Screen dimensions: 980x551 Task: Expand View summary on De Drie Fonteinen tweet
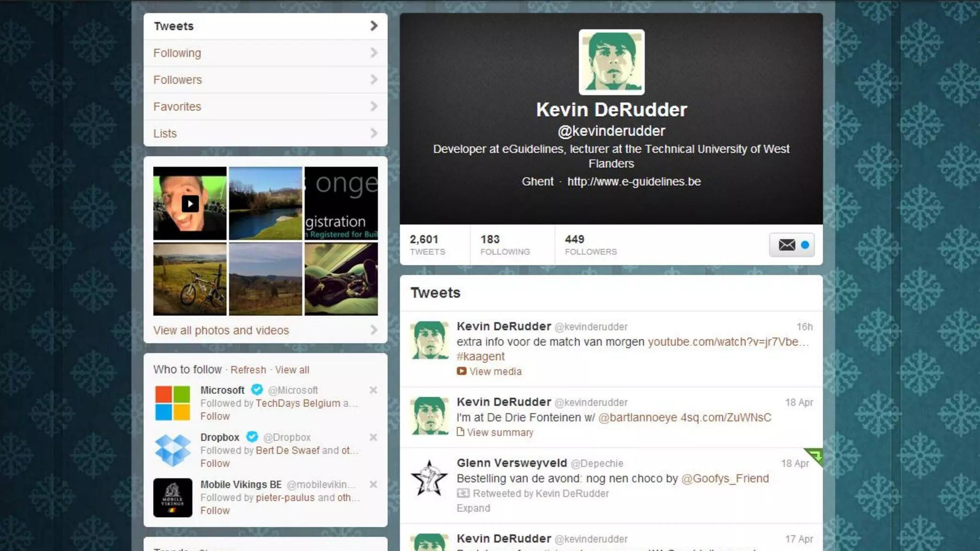click(500, 432)
